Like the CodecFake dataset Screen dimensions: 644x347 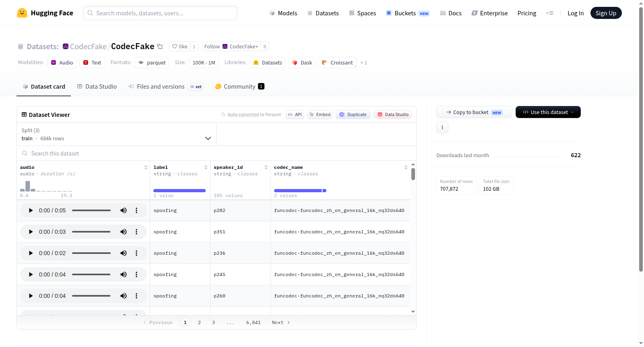pyautogui.click(x=180, y=46)
